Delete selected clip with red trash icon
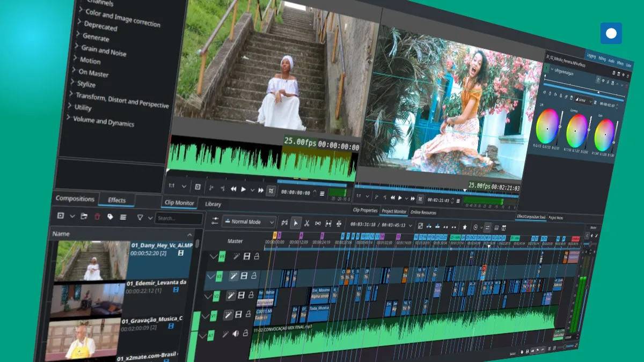 tap(97, 217)
